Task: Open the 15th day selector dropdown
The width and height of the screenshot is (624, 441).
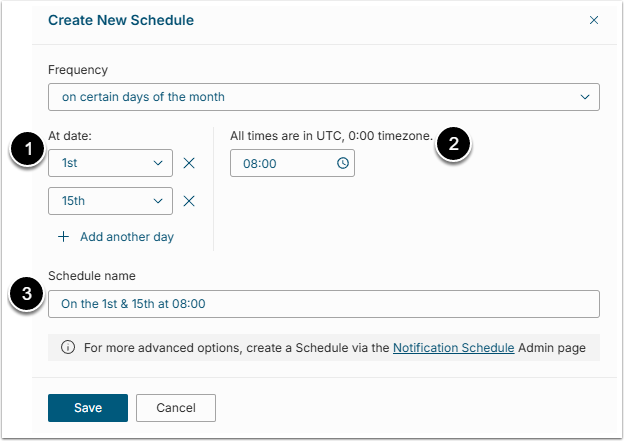Action: pyautogui.click(x=110, y=201)
